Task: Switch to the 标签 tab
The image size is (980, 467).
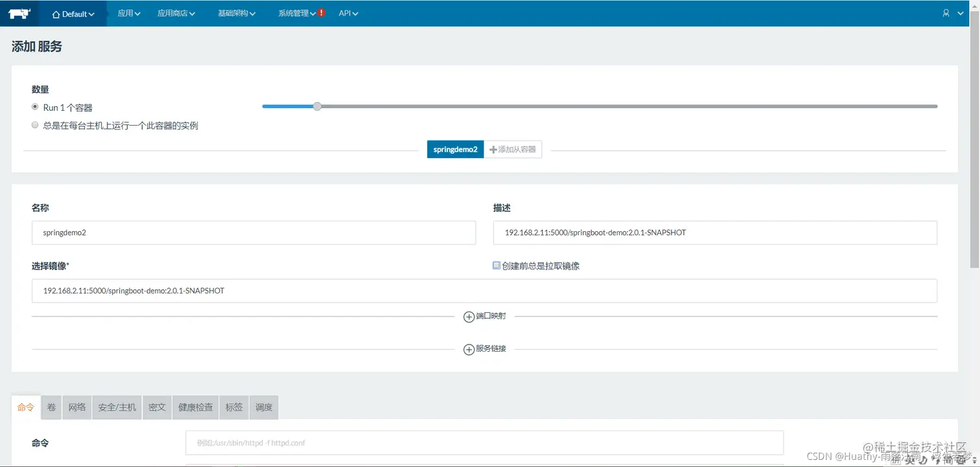Action: tap(234, 407)
